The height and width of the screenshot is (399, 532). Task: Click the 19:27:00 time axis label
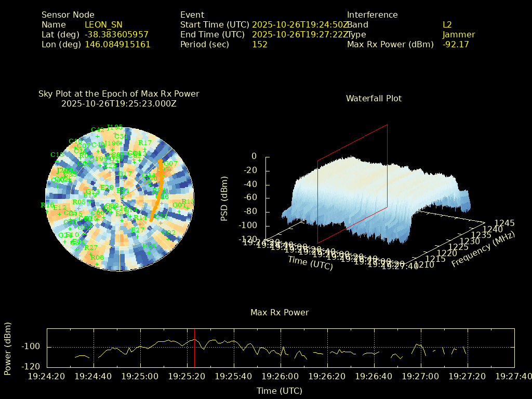click(x=421, y=376)
